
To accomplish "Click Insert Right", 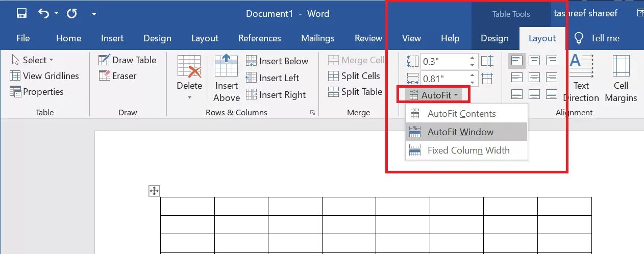I will tap(276, 95).
